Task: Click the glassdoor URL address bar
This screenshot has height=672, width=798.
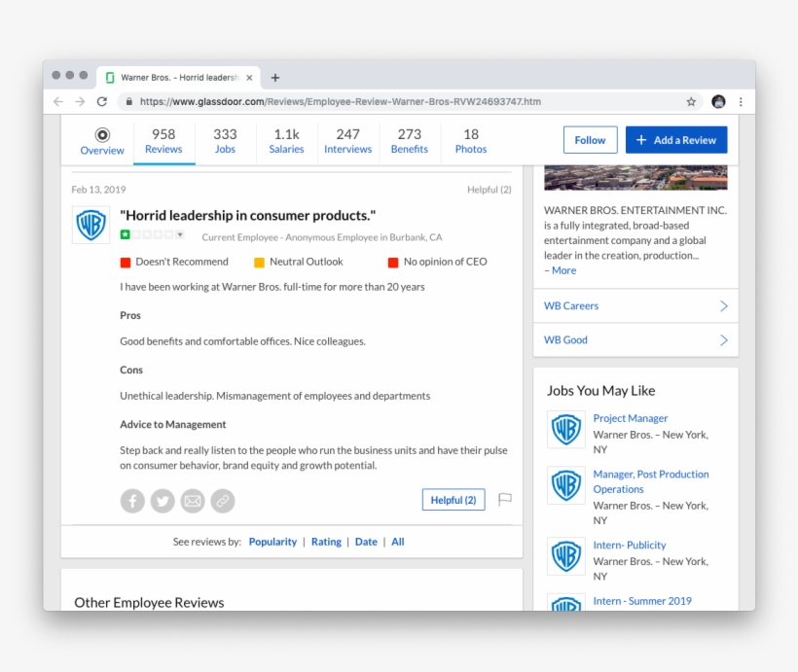Action: [389, 101]
